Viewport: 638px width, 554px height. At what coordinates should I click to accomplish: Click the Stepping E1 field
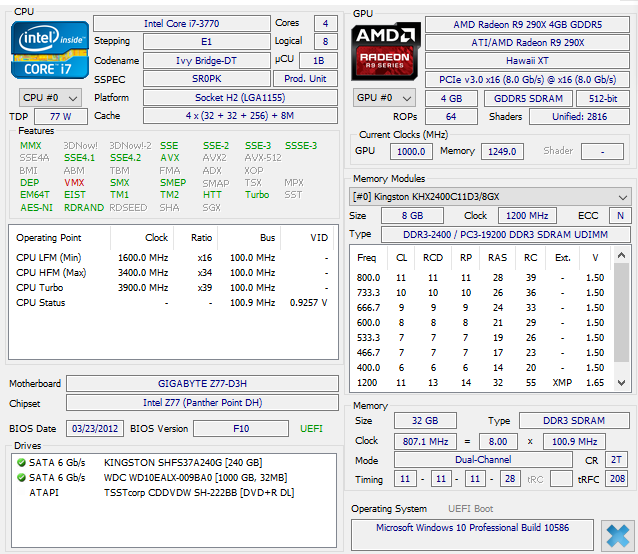(x=206, y=41)
